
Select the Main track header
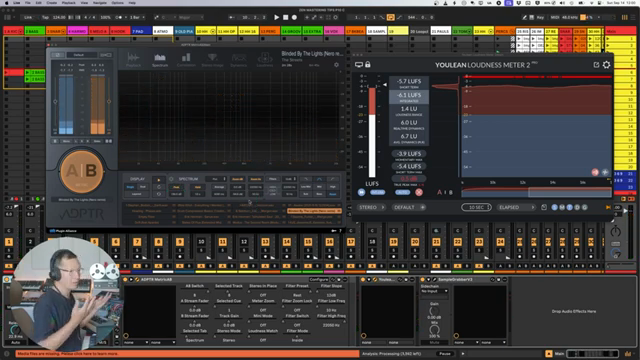pyautogui.click(x=620, y=31)
